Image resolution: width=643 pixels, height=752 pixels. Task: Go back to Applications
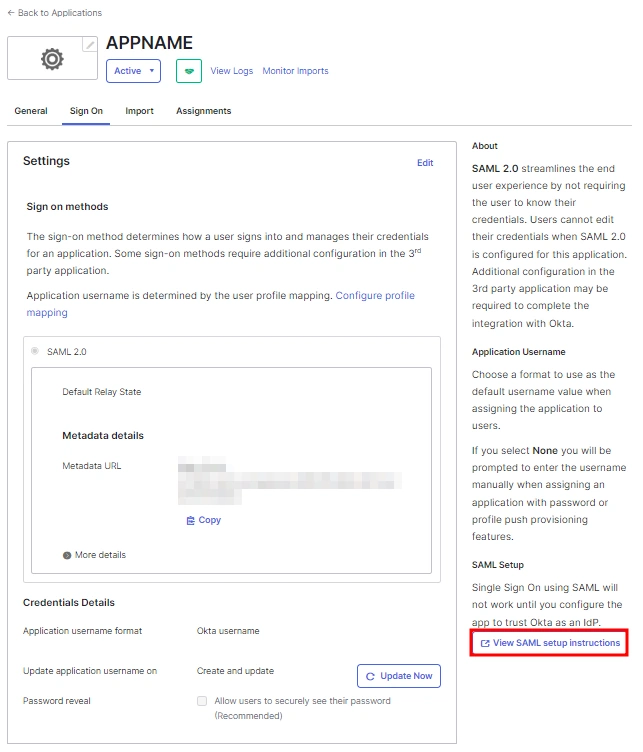pyautogui.click(x=55, y=13)
